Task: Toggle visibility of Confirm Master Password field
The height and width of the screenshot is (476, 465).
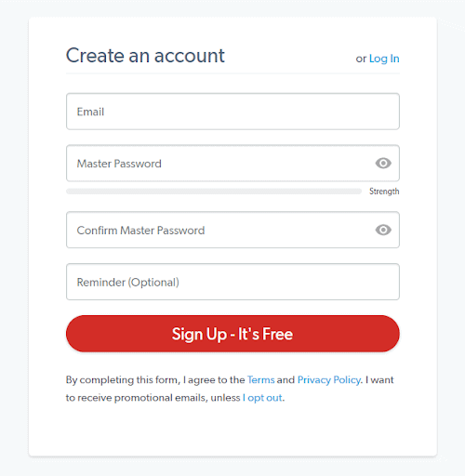Action: click(383, 230)
